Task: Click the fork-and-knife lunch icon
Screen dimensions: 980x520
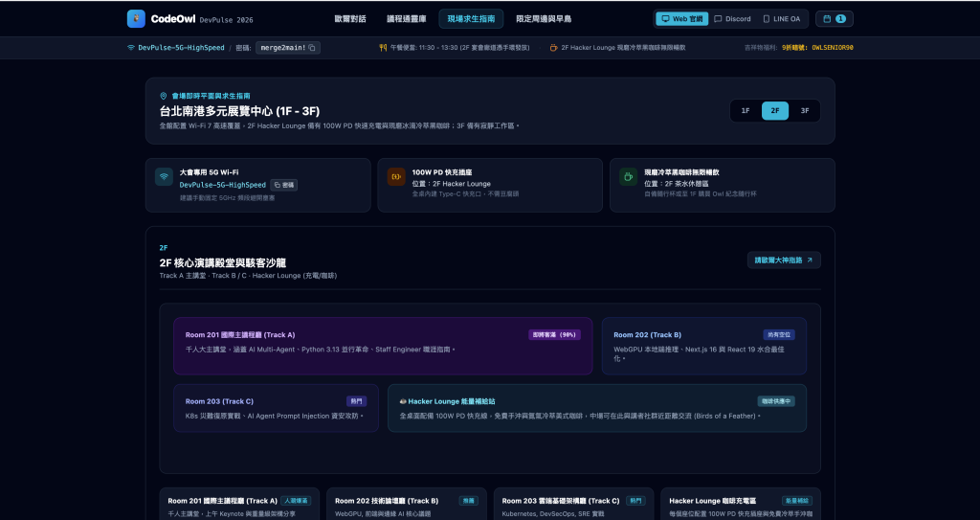Action: coord(383,48)
